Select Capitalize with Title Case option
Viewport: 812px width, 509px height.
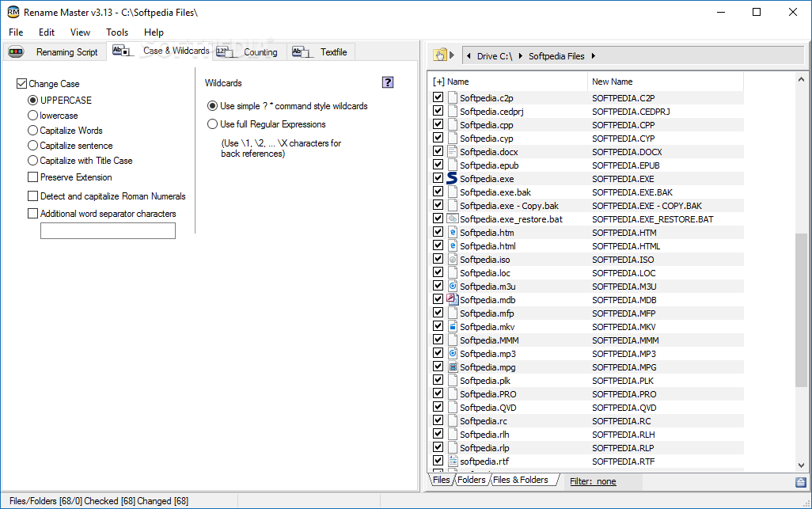(32, 161)
